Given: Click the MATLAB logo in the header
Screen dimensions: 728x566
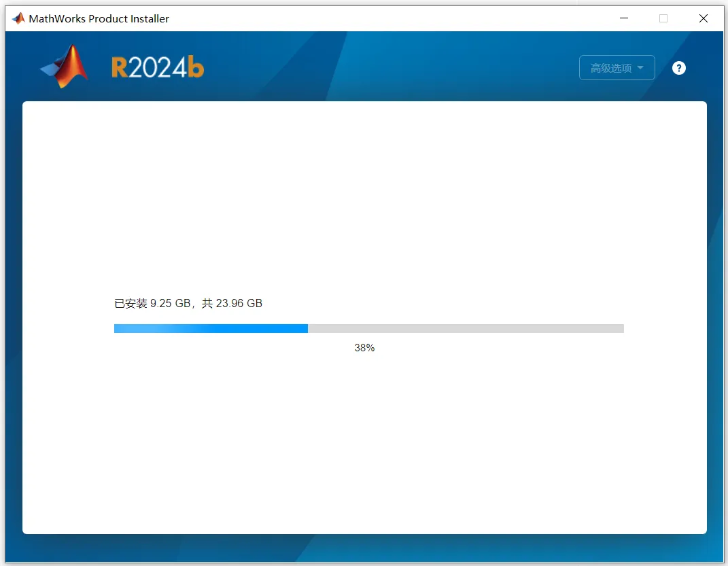Looking at the screenshot, I should pyautogui.click(x=64, y=66).
